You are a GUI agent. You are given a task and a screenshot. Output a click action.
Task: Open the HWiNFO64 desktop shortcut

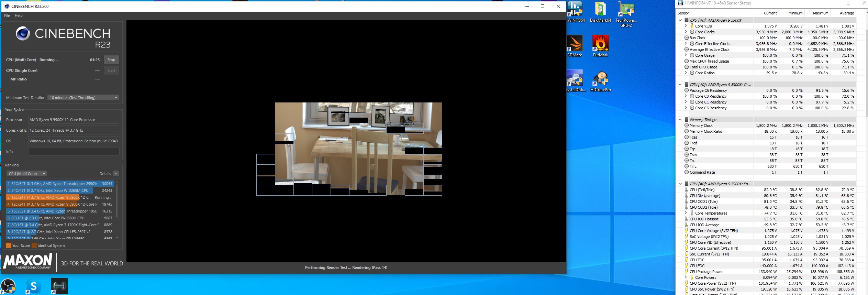tap(576, 12)
